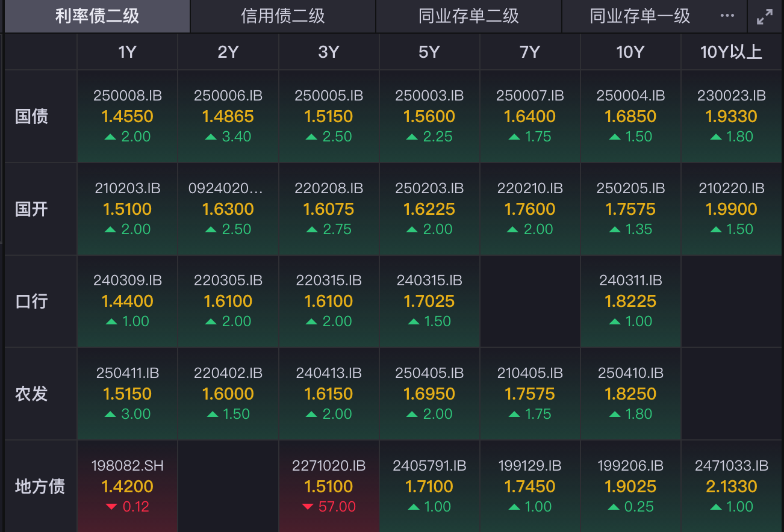Open bond 250005.IB yield cell
This screenshot has width=784, height=532.
pyautogui.click(x=329, y=116)
